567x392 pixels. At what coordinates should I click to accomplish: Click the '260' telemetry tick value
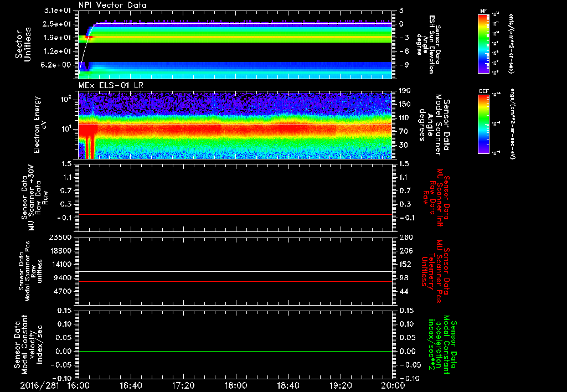click(x=405, y=237)
